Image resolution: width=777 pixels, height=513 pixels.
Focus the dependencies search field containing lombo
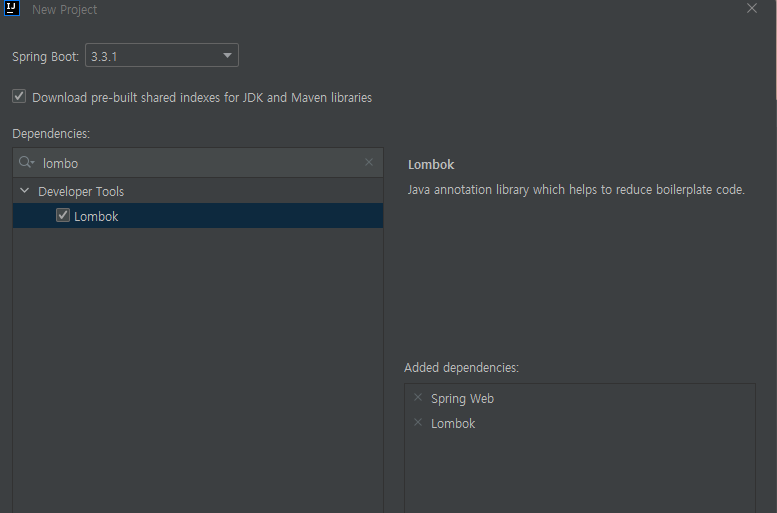(198, 163)
